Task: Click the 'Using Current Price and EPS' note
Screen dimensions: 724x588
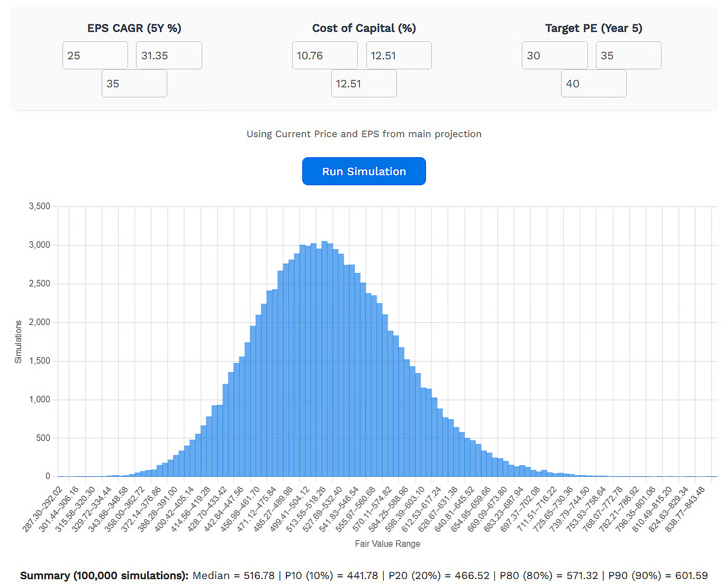Action: pos(364,134)
